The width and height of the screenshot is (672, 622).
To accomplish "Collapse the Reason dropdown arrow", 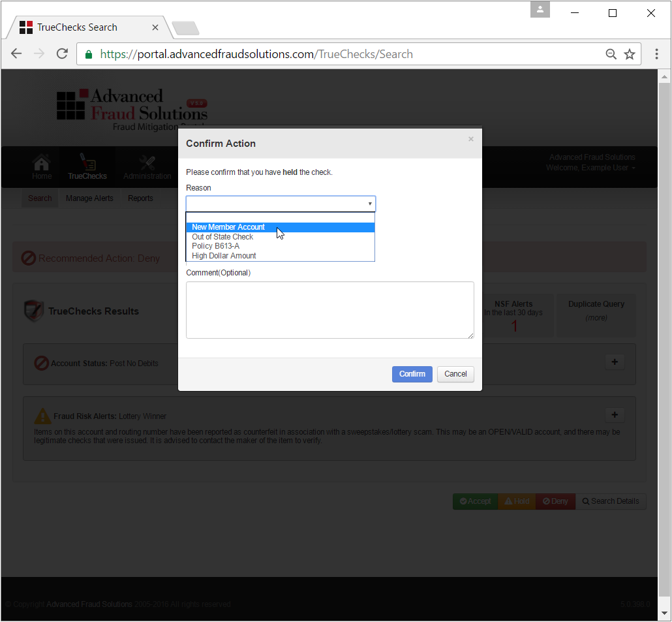I will (x=369, y=204).
